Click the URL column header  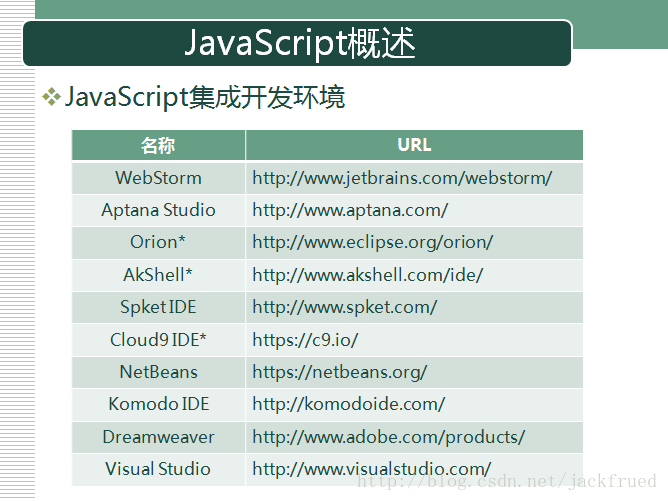click(x=414, y=145)
